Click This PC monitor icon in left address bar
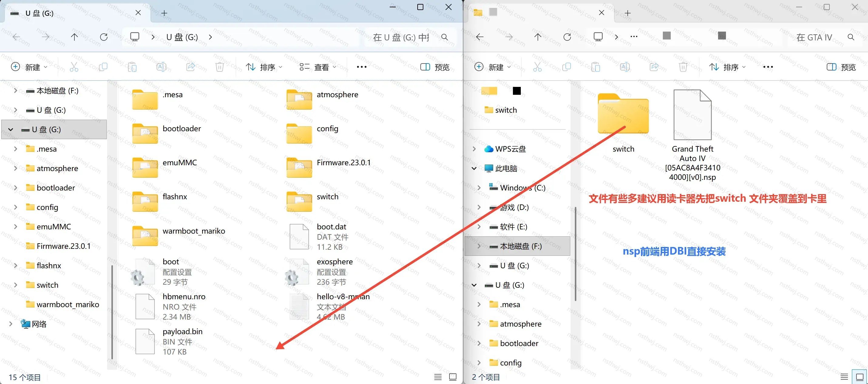The width and height of the screenshot is (868, 384). (x=135, y=37)
